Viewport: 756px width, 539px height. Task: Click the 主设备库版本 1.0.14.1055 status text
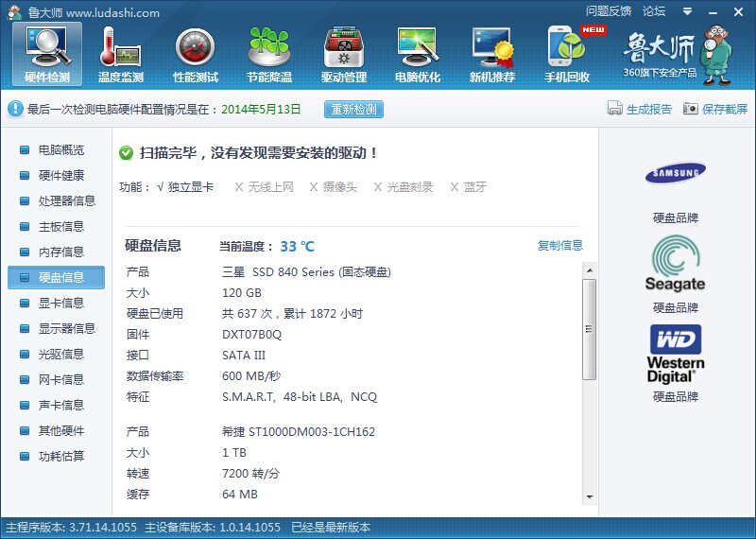[213, 527]
